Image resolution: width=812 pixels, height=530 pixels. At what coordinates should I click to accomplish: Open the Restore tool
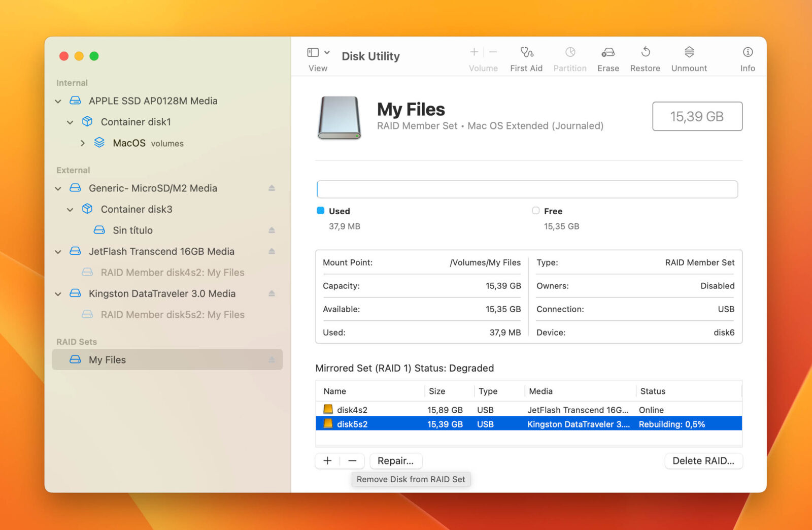(x=645, y=57)
